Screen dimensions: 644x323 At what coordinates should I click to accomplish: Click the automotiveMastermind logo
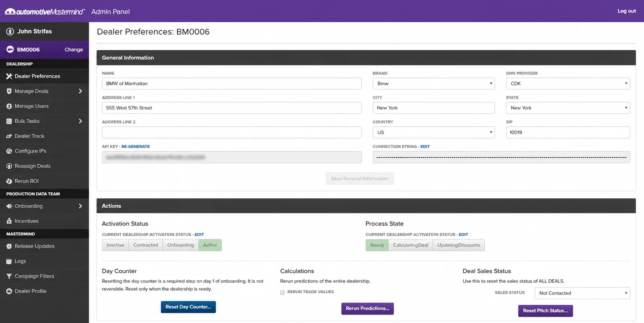point(45,12)
